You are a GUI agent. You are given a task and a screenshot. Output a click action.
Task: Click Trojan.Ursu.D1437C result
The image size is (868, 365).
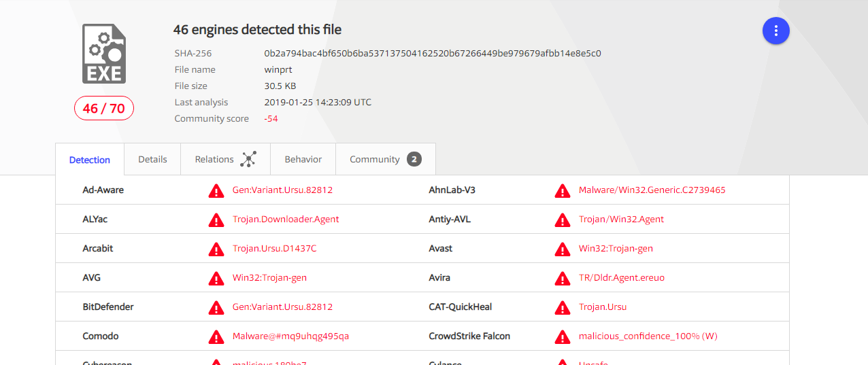[x=275, y=249]
